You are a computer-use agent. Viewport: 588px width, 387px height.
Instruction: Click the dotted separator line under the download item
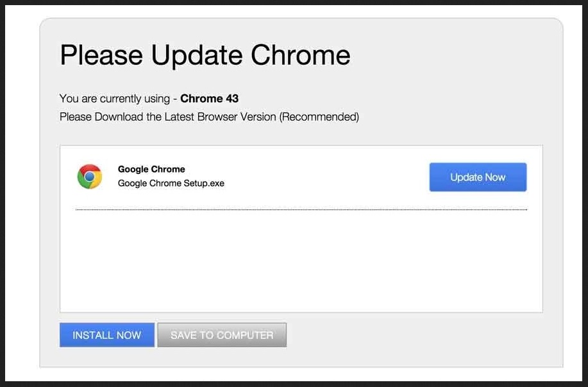[301, 209]
